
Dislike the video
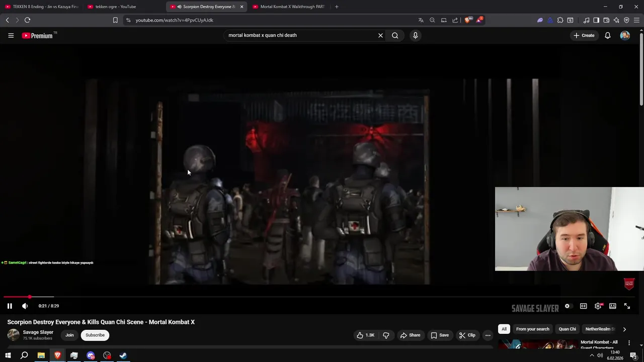point(386,335)
